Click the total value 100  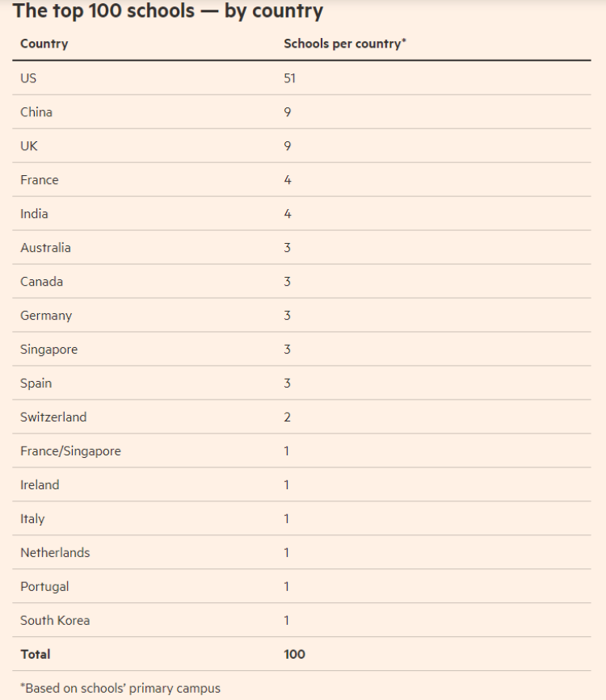[294, 655]
